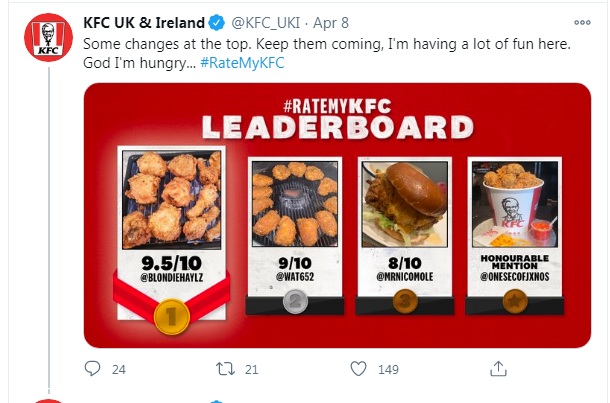Retweet using the retweet arrows icon

226,370
